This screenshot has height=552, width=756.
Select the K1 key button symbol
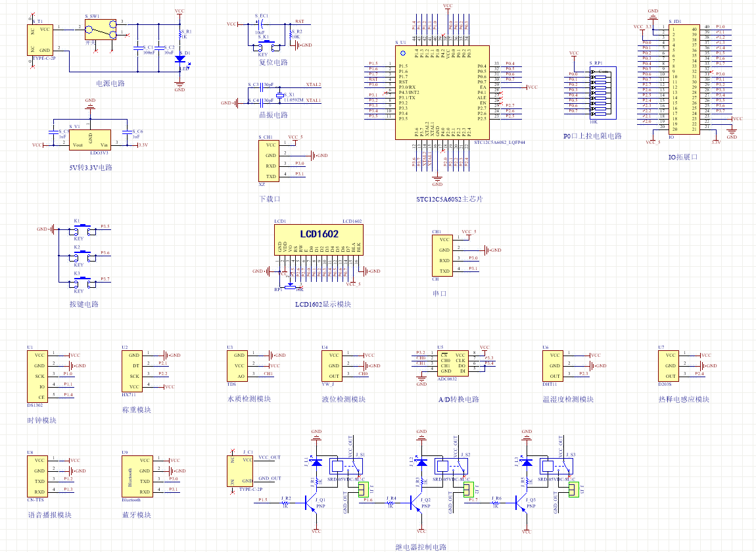pyautogui.click(x=83, y=229)
